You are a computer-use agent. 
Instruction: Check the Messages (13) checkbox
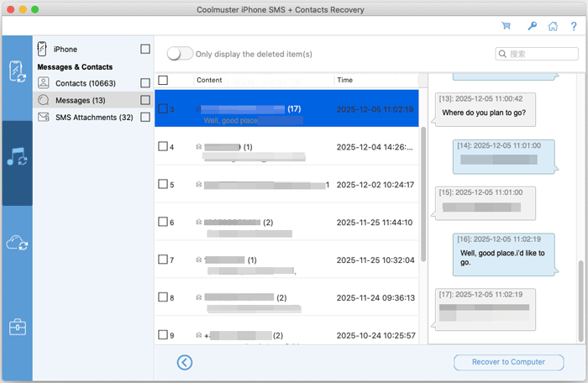[145, 100]
